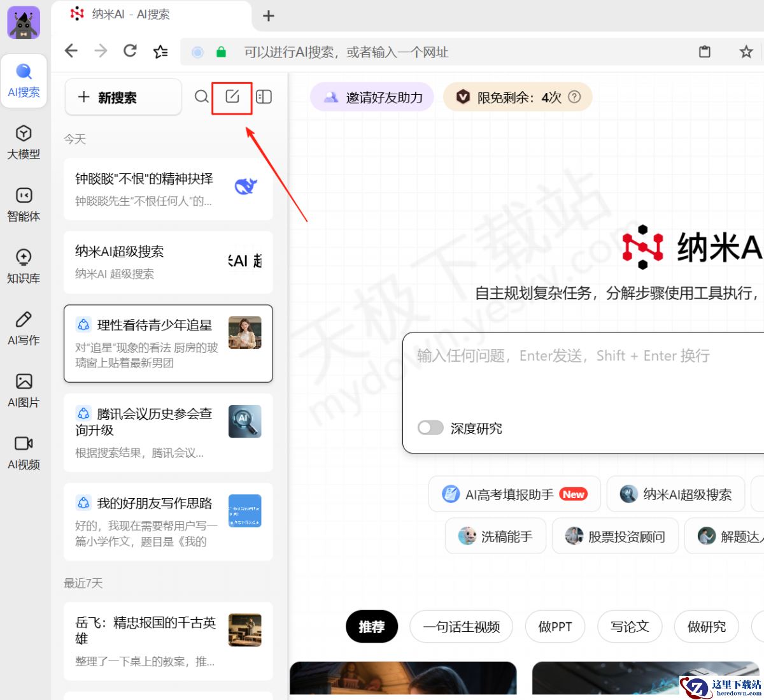Click the thumbnail on 理性看待青少年追星 card
The image size is (764, 700).
pos(245,332)
